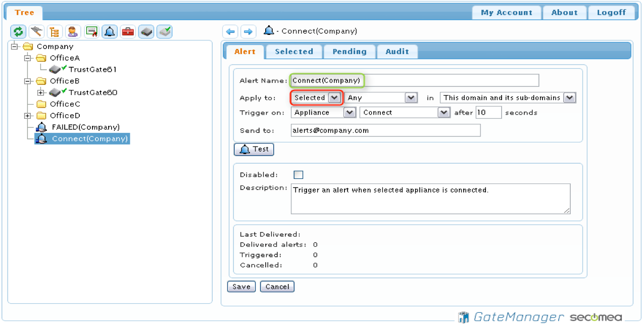Click the 'Delivered alerts:' statistic label
Screen dimensions: 644x327
273,245
